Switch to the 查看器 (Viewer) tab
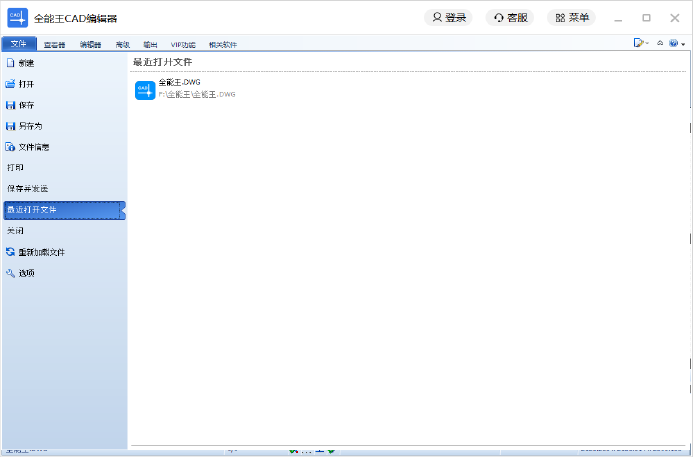This screenshot has height=457, width=693. [x=53, y=44]
